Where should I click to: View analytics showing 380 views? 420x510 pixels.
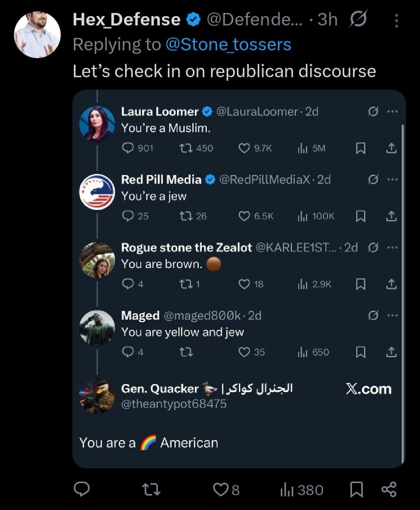[x=302, y=490]
